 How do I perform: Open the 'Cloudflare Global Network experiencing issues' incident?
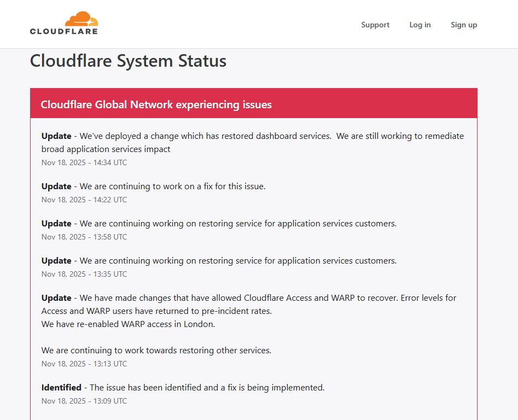(156, 104)
